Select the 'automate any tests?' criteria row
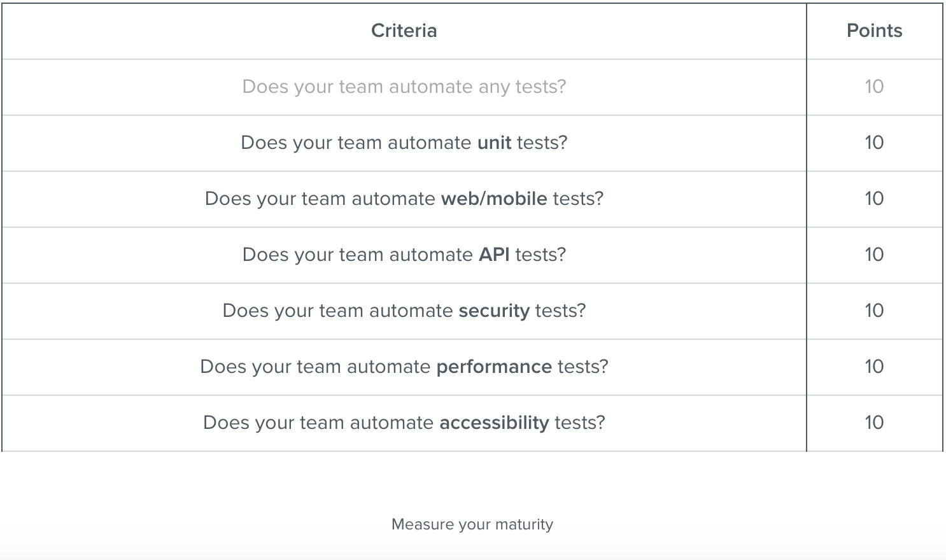 404,87
